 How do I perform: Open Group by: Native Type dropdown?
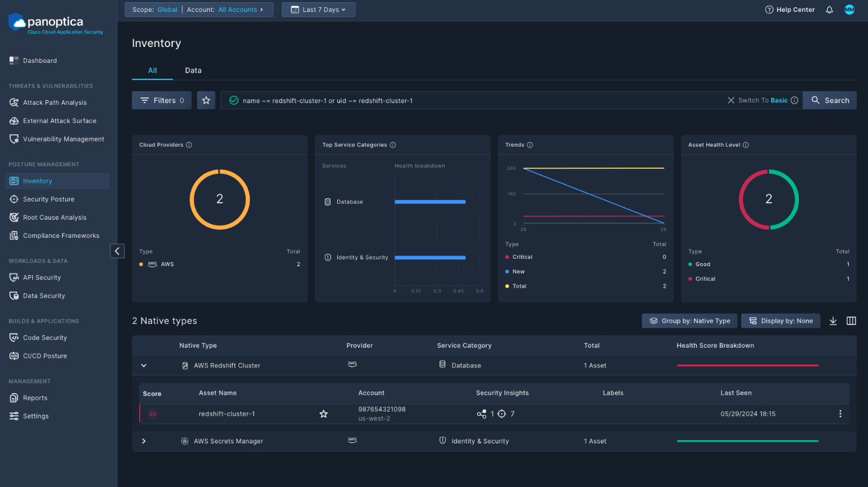click(690, 321)
